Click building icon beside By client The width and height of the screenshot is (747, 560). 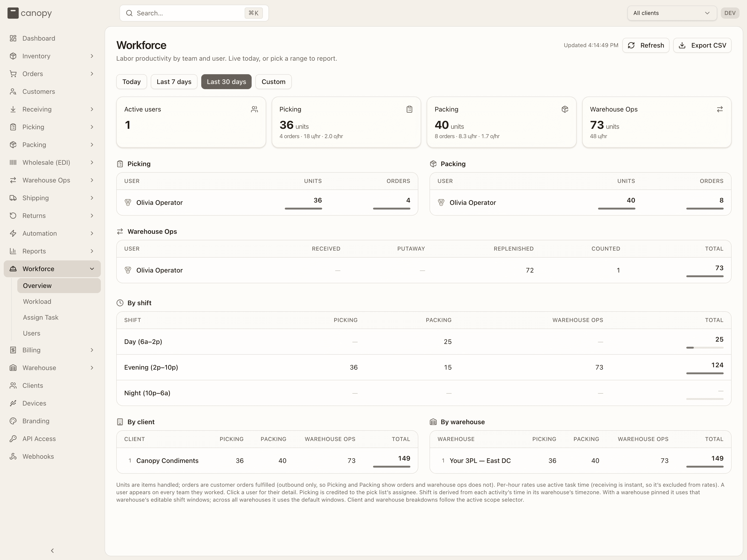120,422
